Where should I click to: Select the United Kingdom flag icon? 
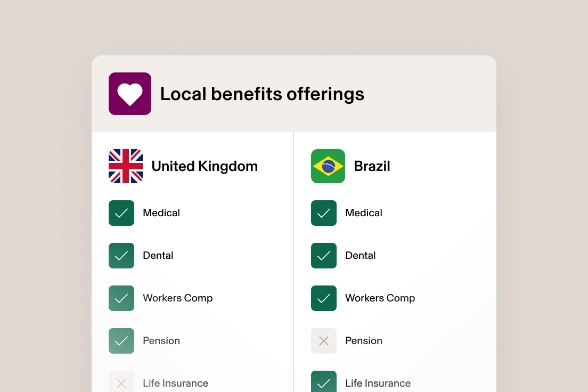click(x=125, y=166)
